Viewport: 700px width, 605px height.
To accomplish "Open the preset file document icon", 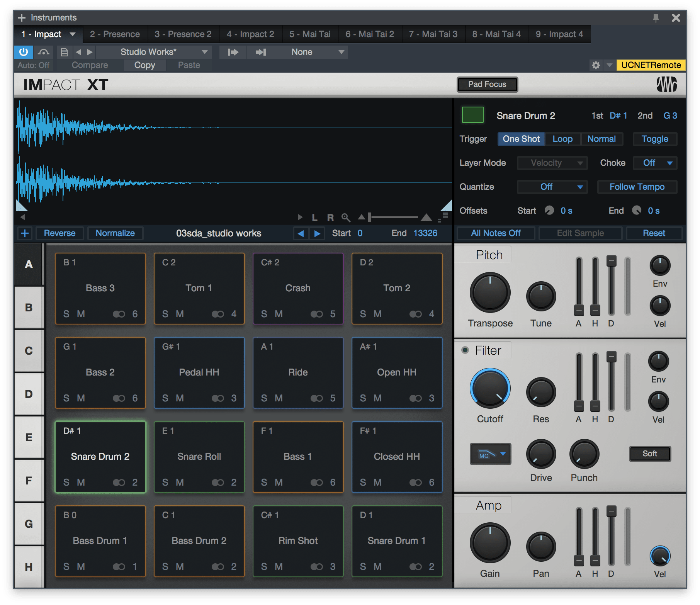I will click(65, 52).
